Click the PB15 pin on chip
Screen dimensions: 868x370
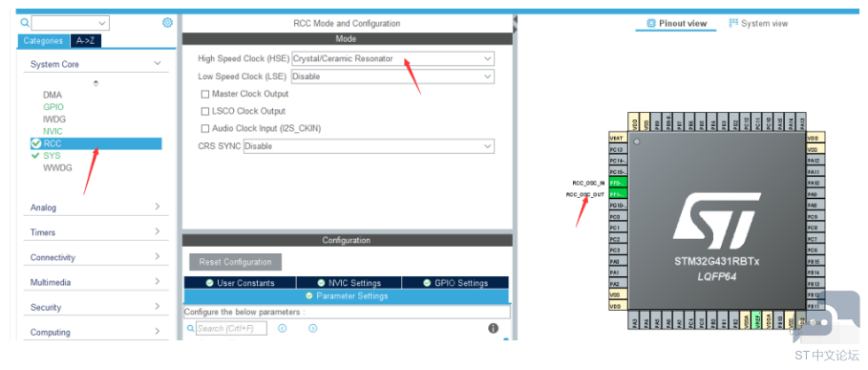pos(816,261)
